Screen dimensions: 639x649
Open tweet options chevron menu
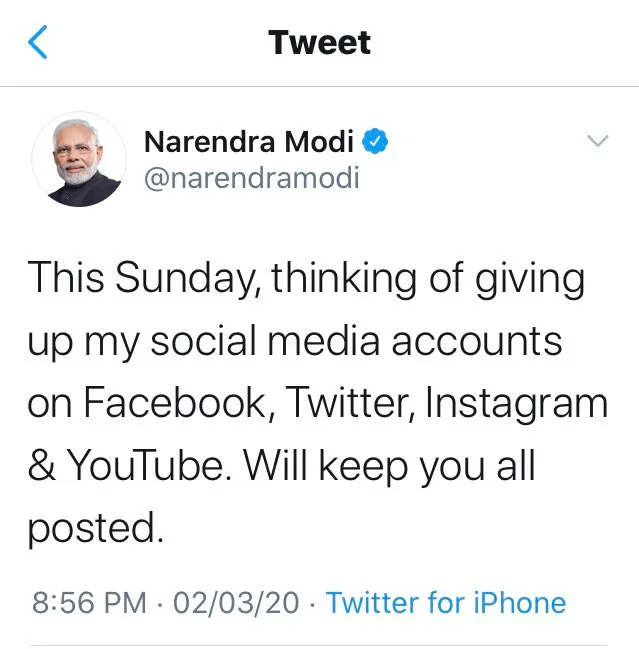click(x=598, y=141)
